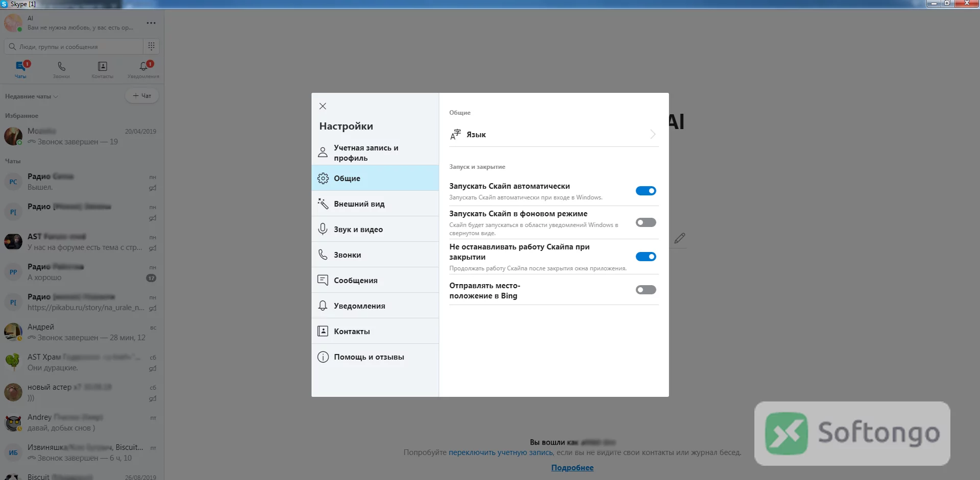Image resolution: width=980 pixels, height=480 pixels.
Task: Open the Сообщения settings section
Action: tap(375, 280)
